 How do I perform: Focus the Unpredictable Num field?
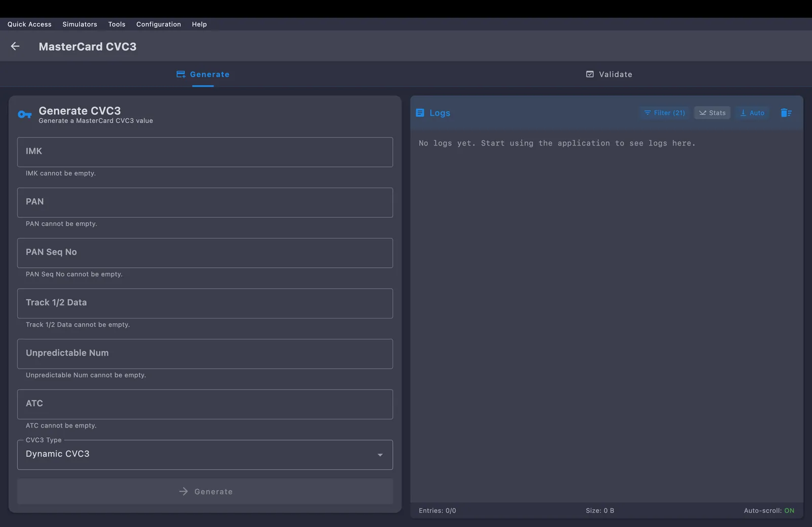tap(205, 354)
